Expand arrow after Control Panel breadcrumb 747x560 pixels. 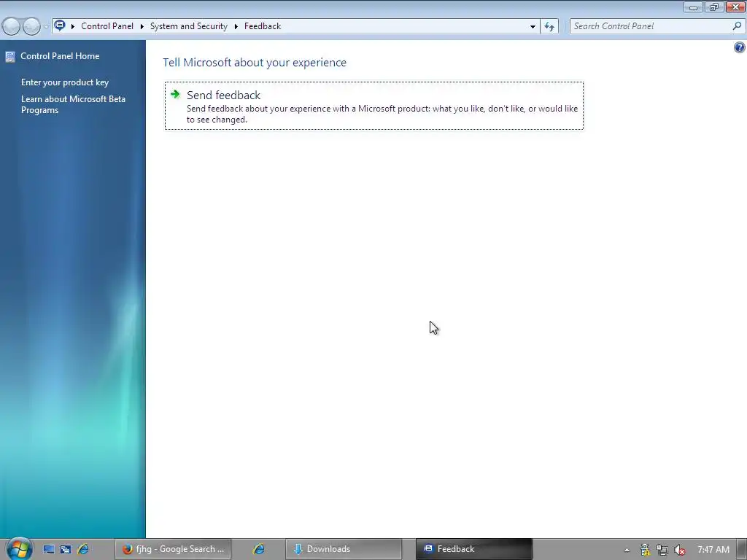[x=142, y=27]
